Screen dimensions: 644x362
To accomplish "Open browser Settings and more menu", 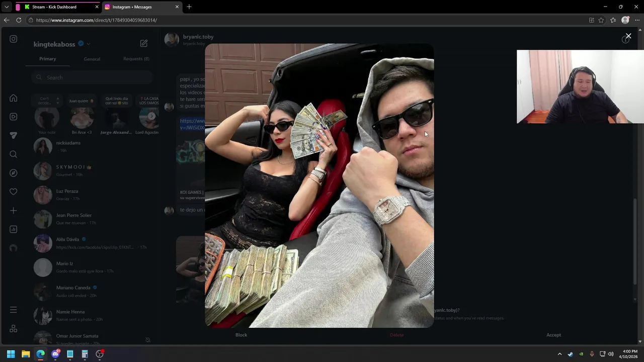I will (637, 20).
